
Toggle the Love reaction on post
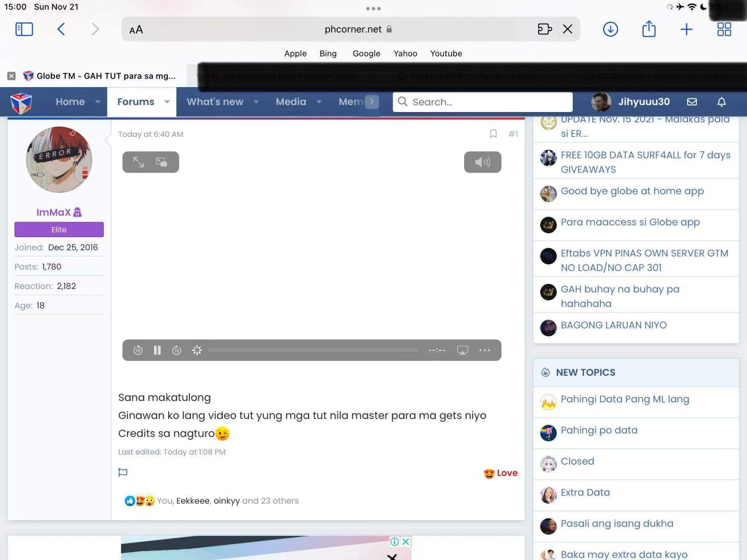(x=500, y=473)
